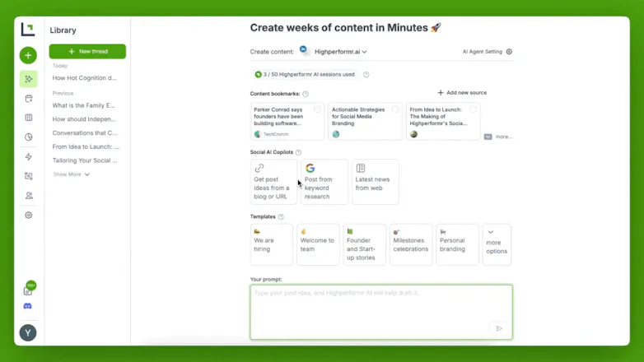Viewport: 644px width, 362px height.
Task: Select Post from keyword research
Action: tap(324, 181)
